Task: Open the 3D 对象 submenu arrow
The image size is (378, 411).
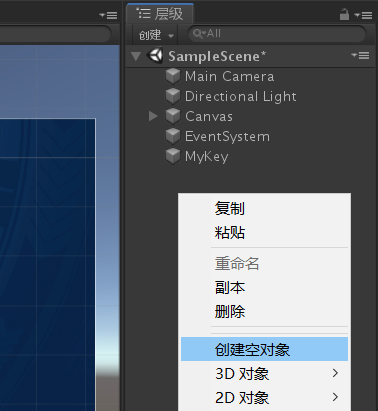Action: pos(335,373)
